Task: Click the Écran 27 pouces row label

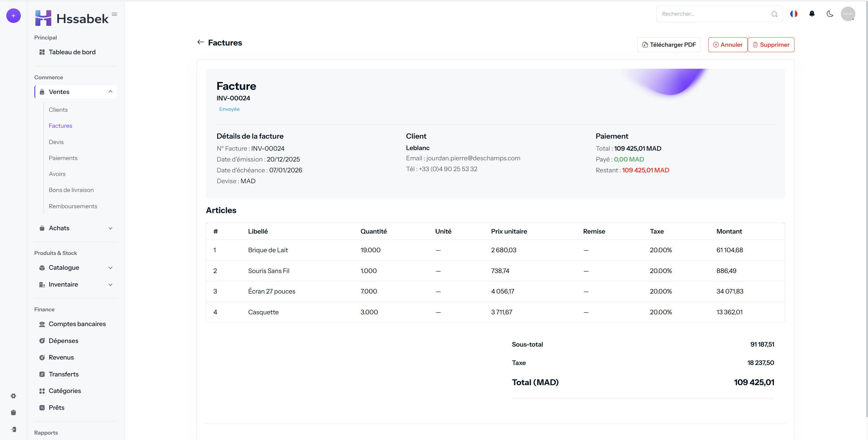Action: click(272, 291)
